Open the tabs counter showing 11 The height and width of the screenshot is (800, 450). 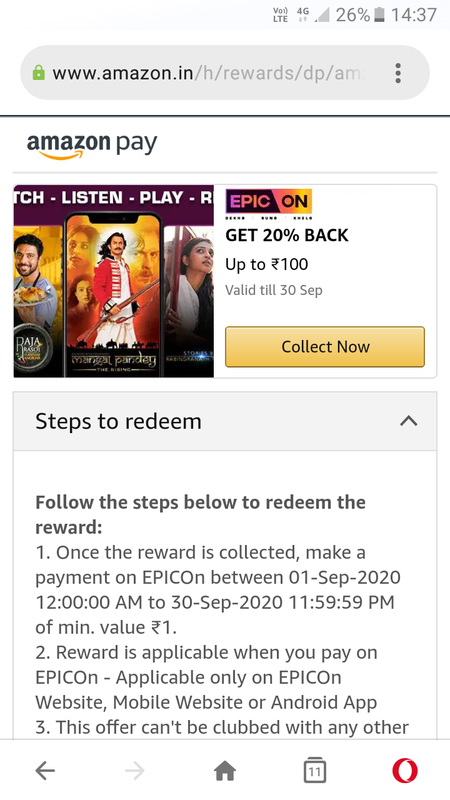315,770
